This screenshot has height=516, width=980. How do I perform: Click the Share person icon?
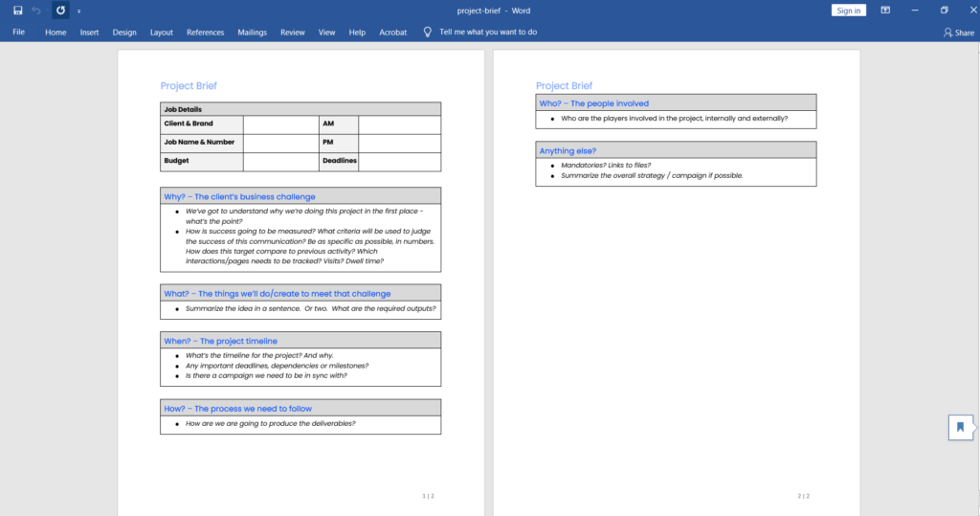pos(947,33)
